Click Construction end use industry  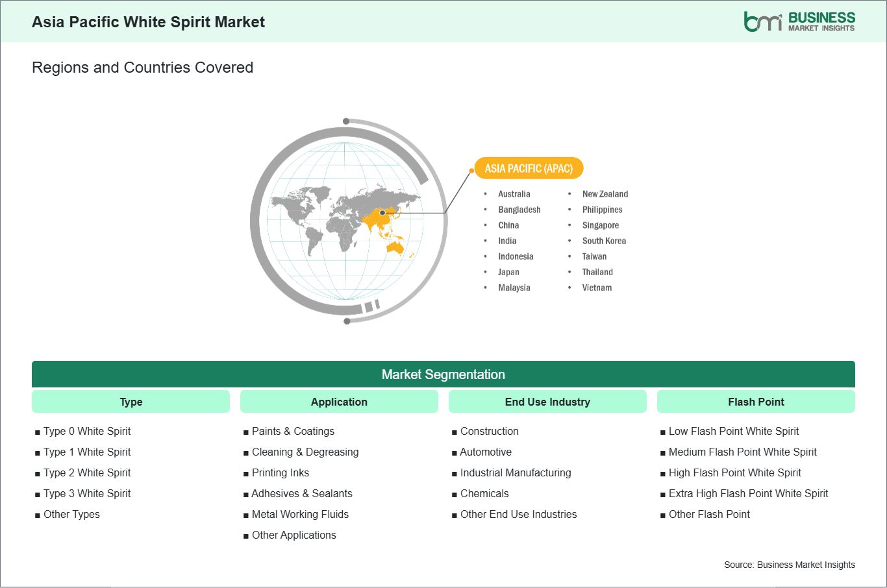(x=490, y=431)
